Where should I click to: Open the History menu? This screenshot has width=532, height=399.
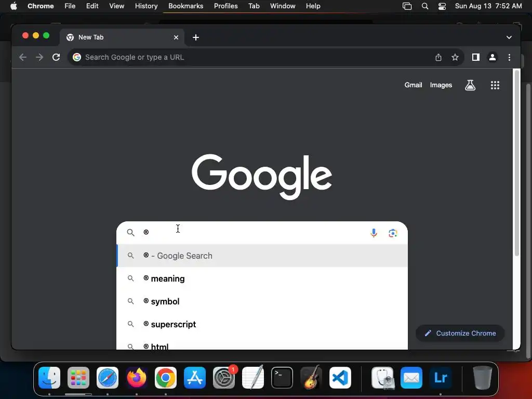(x=146, y=6)
